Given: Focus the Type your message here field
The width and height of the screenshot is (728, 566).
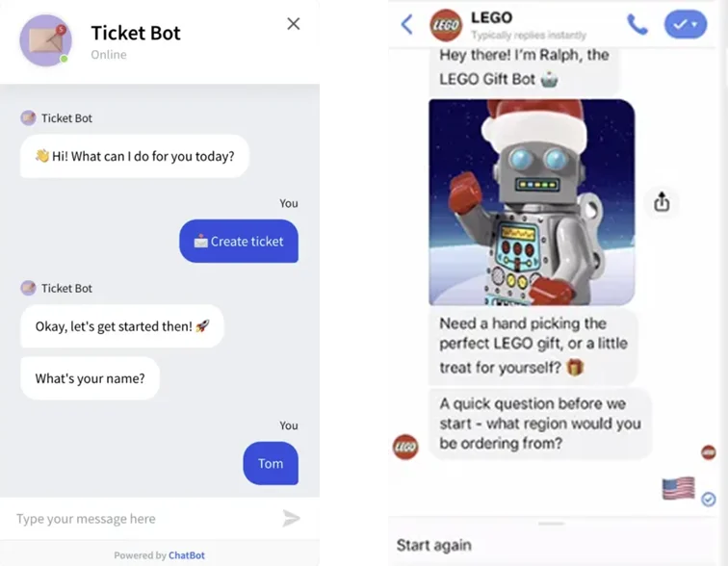Looking at the screenshot, I should click(143, 518).
